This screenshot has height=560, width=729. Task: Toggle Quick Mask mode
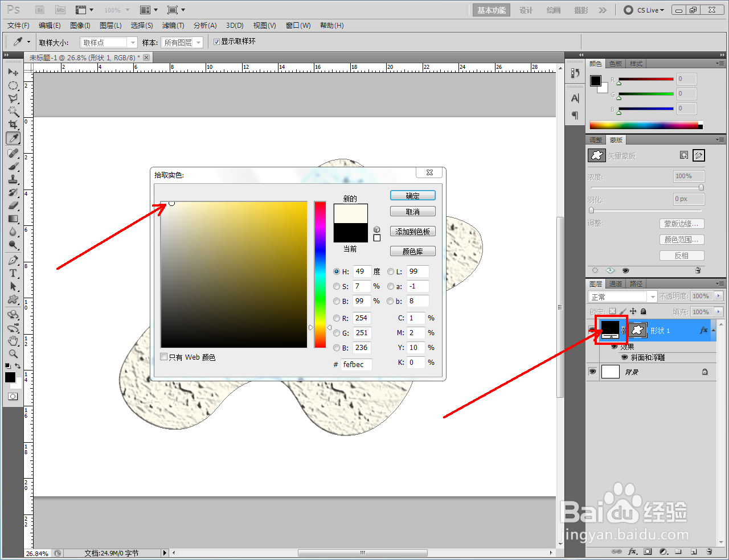click(x=13, y=396)
